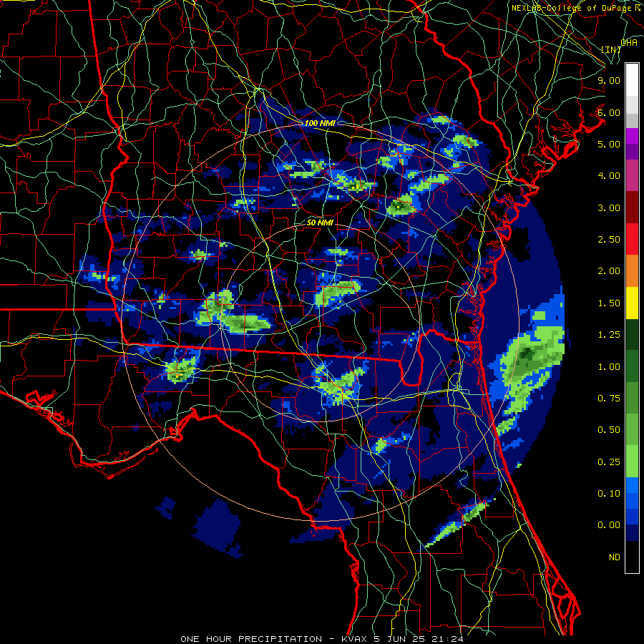Click the 1.25 legend value

(609, 335)
